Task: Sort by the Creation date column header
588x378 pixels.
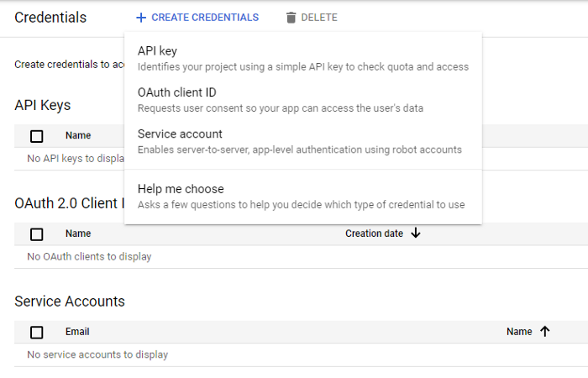Action: pos(374,234)
